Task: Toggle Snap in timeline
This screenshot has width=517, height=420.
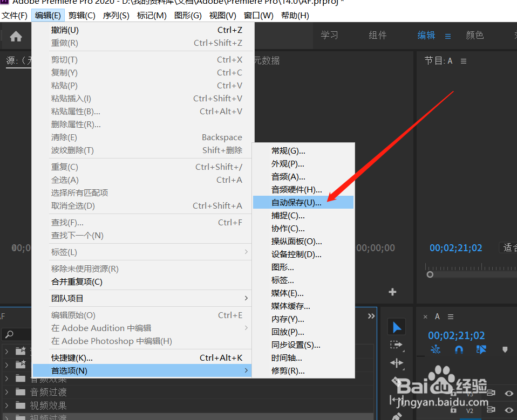Action: 459,349
